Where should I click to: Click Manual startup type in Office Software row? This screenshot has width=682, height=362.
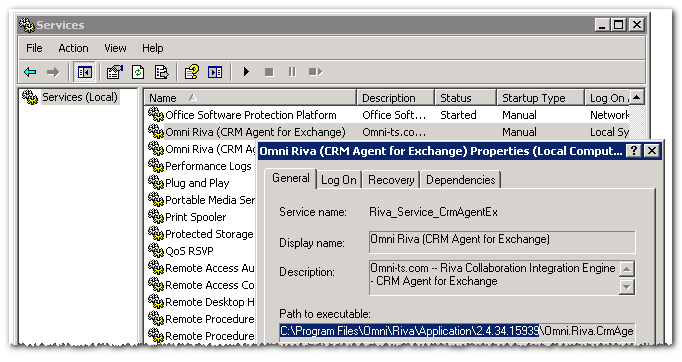[x=519, y=115]
